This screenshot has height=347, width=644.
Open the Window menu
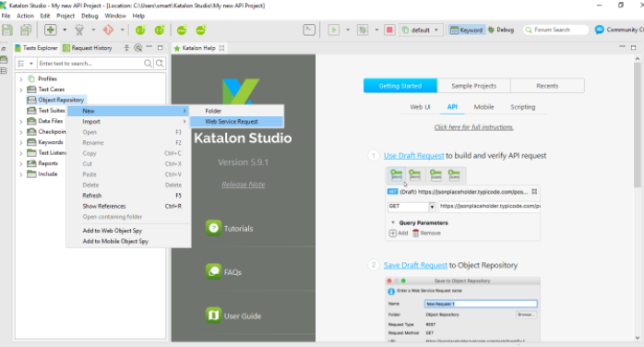[115, 16]
